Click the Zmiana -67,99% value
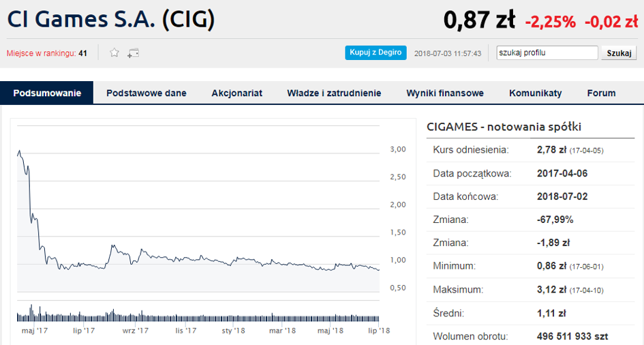The image size is (644, 345). coord(555,220)
